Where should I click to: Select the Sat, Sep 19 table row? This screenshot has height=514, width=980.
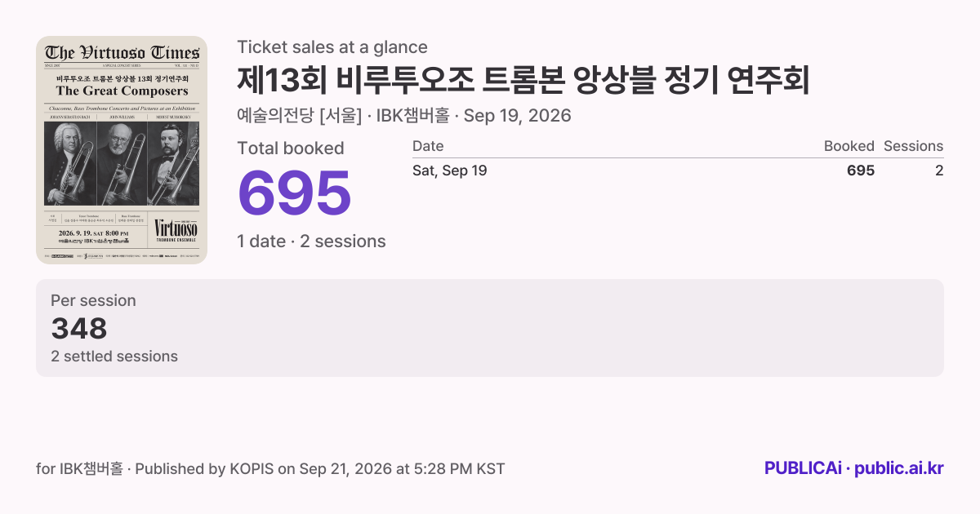point(678,171)
